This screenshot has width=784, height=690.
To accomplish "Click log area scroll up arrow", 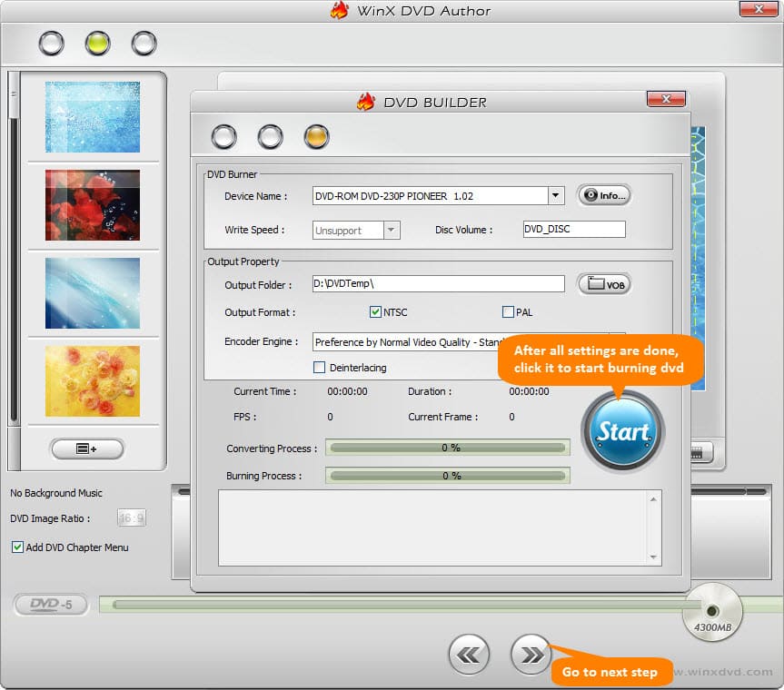I will pyautogui.click(x=653, y=499).
